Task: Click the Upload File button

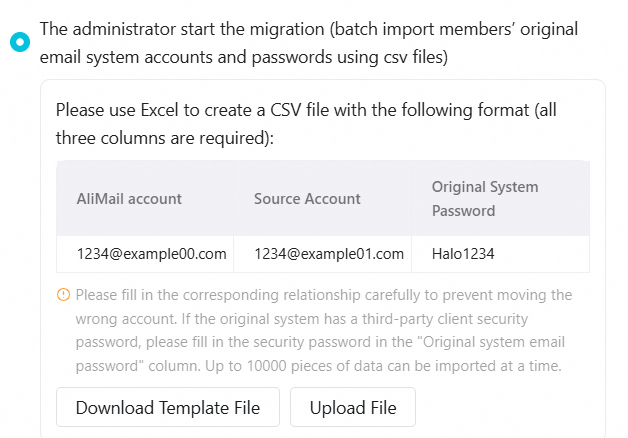Action: click(353, 407)
